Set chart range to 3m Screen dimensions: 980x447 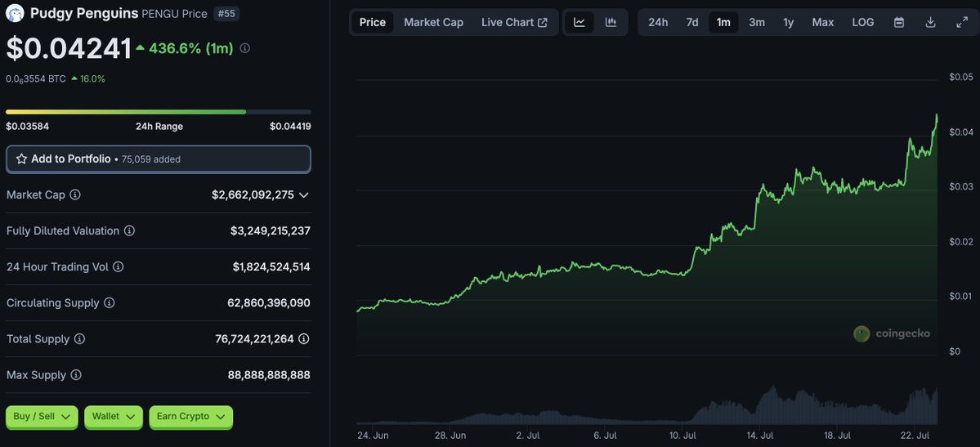(757, 23)
